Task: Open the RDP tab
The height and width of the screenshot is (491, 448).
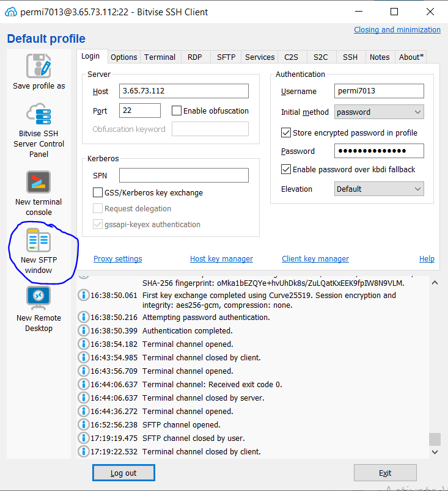Action: click(x=194, y=57)
